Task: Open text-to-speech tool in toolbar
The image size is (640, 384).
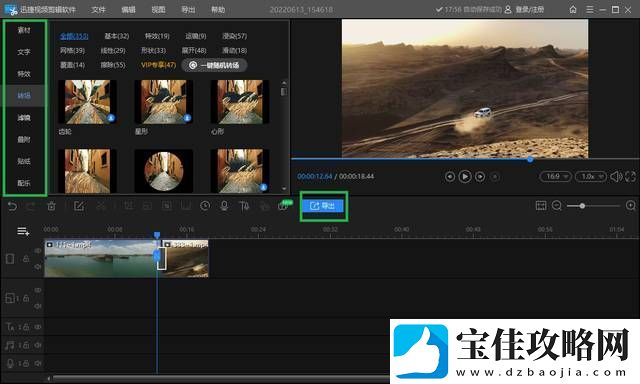Action: click(244, 206)
